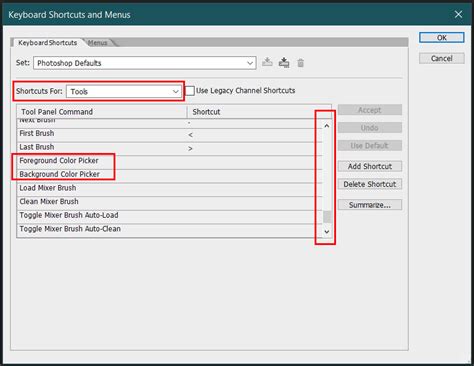The height and width of the screenshot is (366, 474).
Task: Click the create new set icon
Action: 284,62
